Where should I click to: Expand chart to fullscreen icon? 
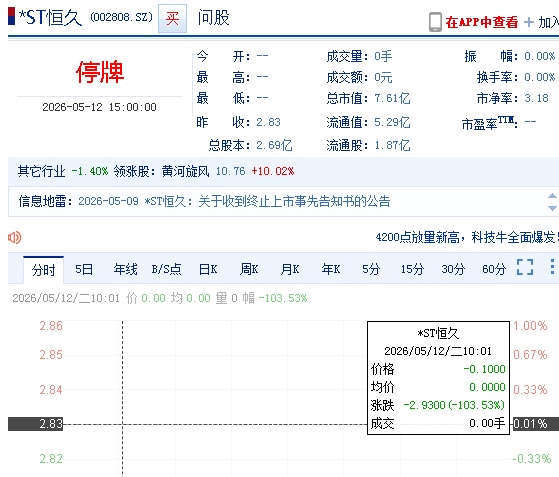pyautogui.click(x=525, y=267)
